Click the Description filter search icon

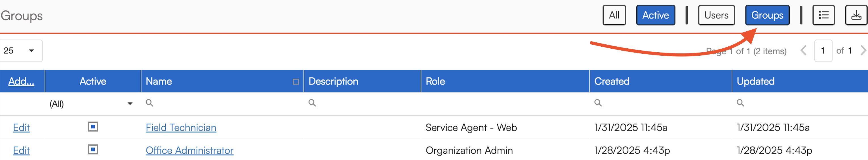[312, 103]
